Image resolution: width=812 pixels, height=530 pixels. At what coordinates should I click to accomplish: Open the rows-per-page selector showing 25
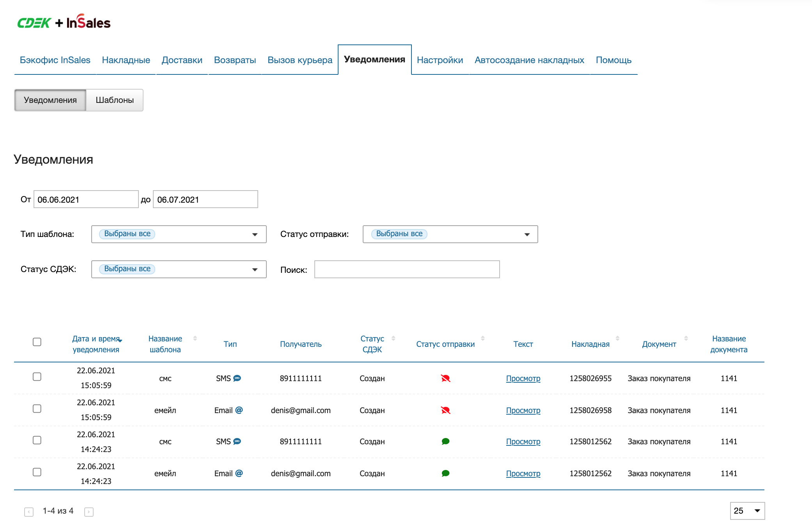[747, 511]
